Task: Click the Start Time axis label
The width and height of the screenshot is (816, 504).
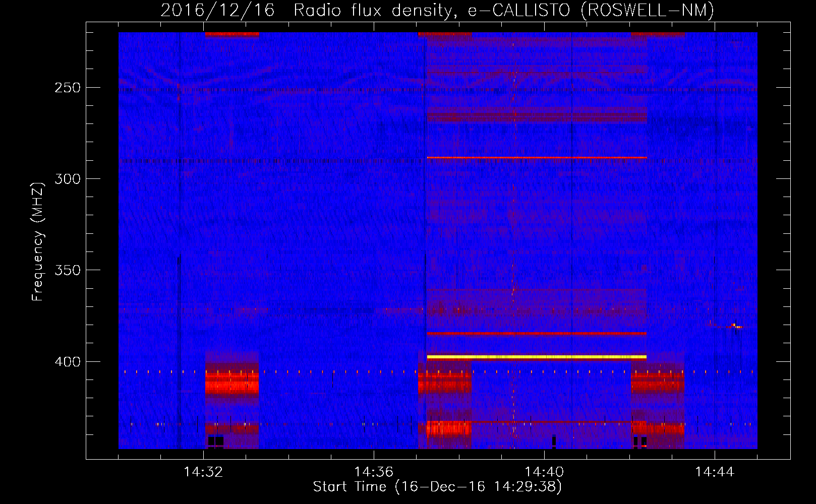Action: point(437,487)
